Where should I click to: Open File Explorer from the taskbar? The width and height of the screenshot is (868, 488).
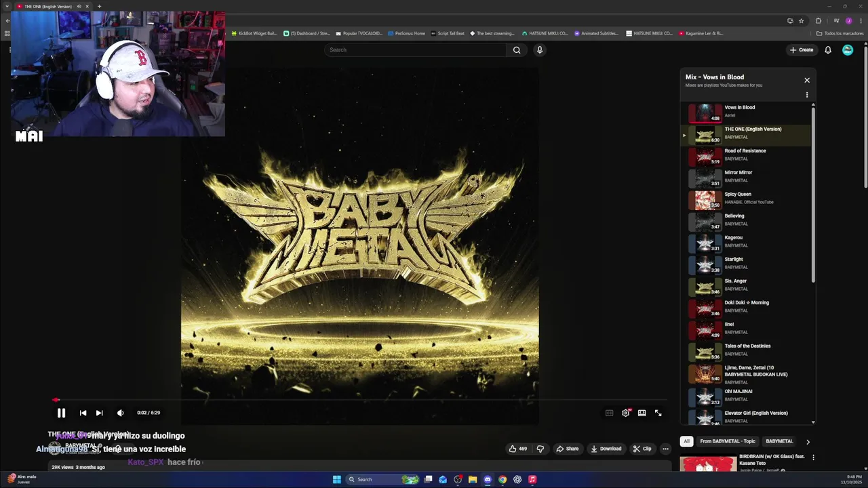473,479
